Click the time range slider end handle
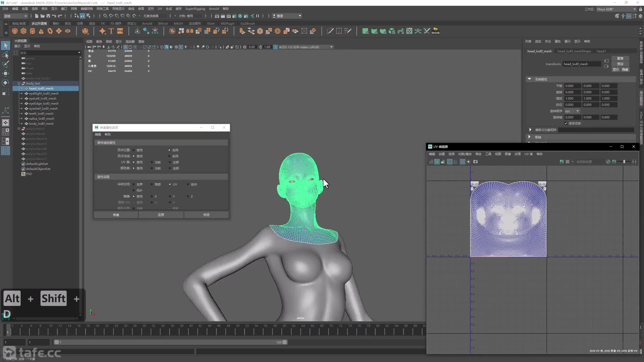644x362 pixels. [x=285, y=342]
